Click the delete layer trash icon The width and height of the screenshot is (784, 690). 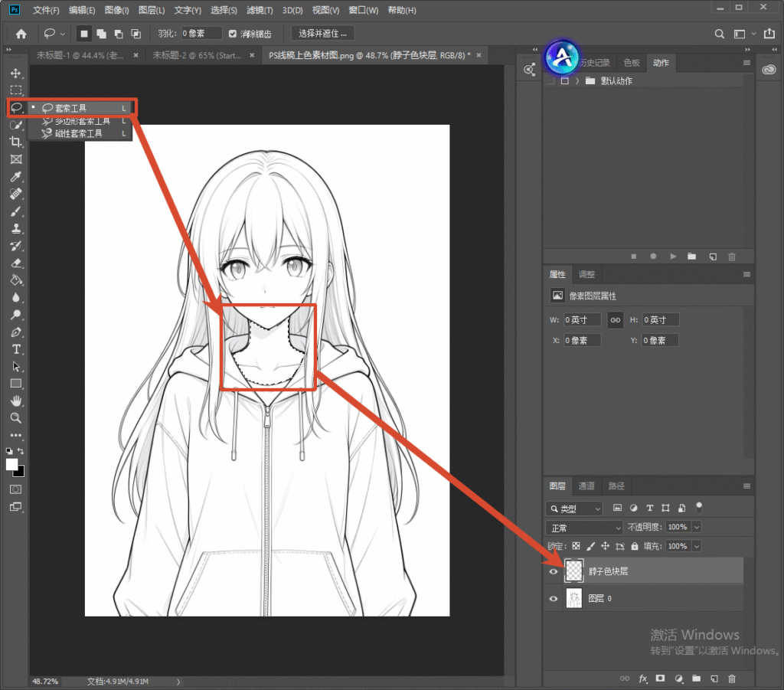pos(731,679)
